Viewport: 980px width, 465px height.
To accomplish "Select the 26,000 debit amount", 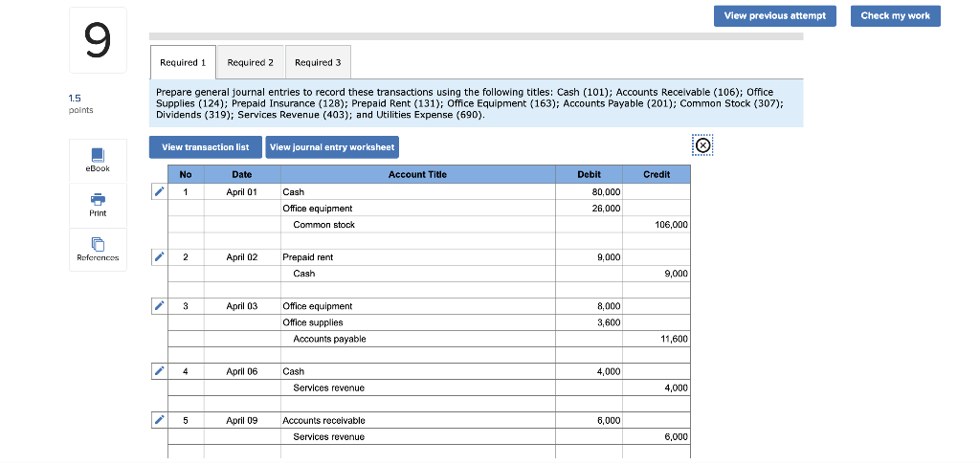I will [590, 209].
